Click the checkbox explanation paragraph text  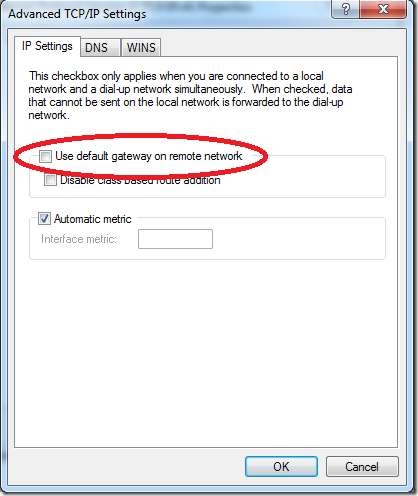190,95
